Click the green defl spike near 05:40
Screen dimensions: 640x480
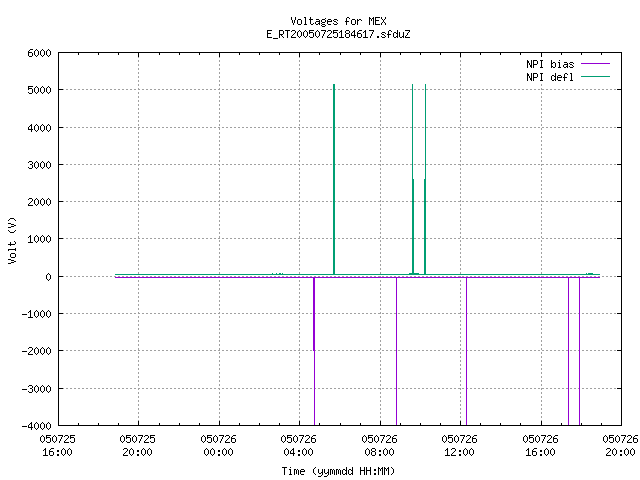pyautogui.click(x=334, y=180)
